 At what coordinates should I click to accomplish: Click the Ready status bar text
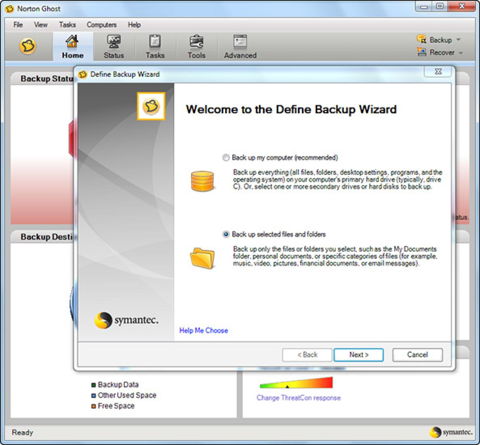tap(22, 432)
